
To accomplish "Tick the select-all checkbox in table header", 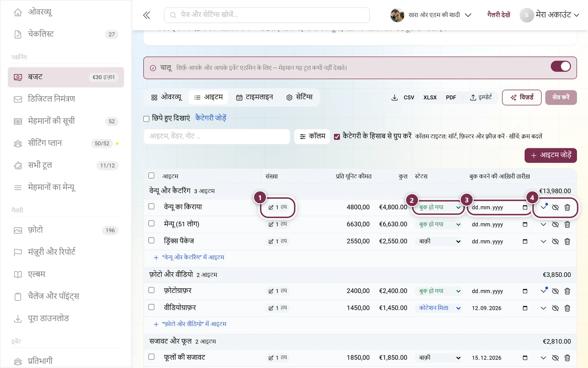I will (x=151, y=175).
